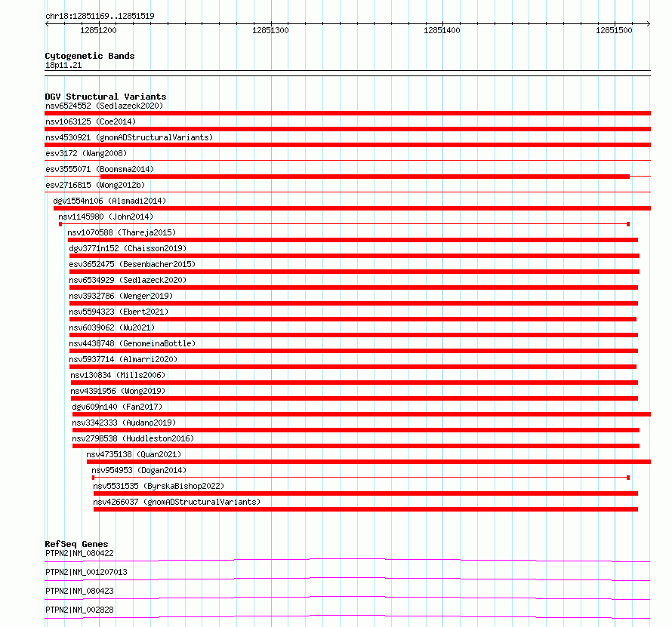
Task: Click nsv3932786 (Wenger2019) label
Action: 121,296
